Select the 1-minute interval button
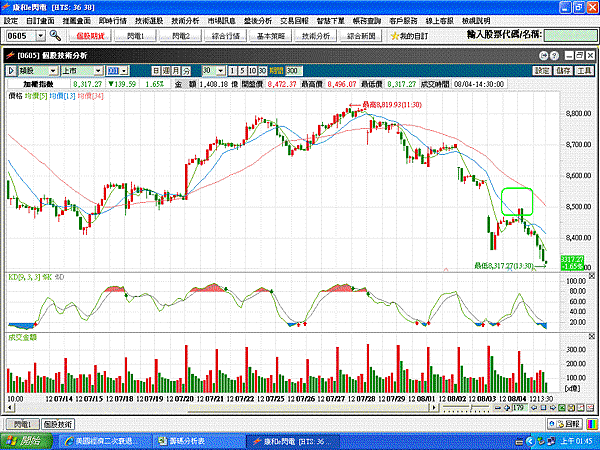The width and height of the screenshot is (600, 450). [232, 71]
